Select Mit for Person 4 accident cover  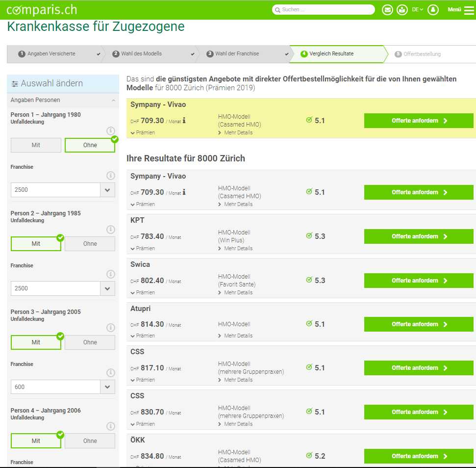36,441
